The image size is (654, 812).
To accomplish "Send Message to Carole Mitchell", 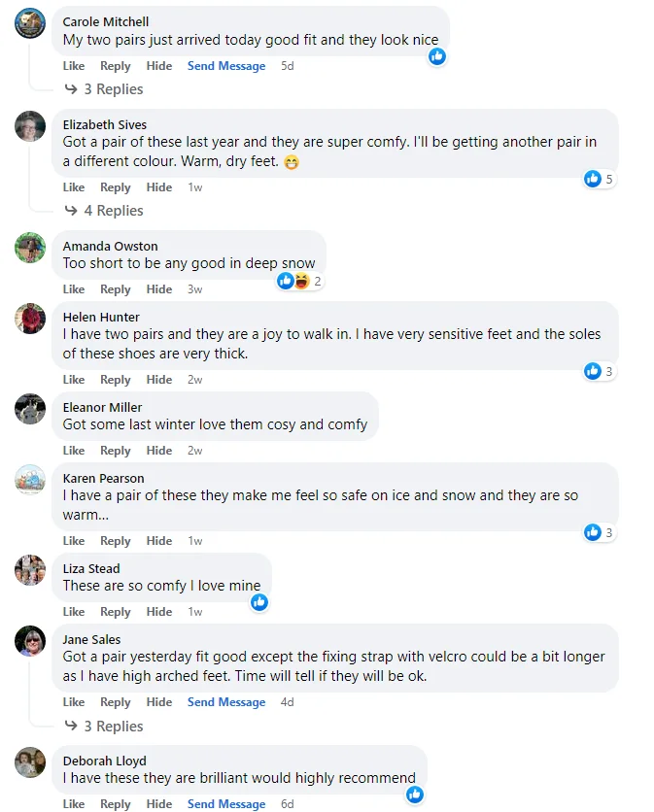I will [x=226, y=66].
